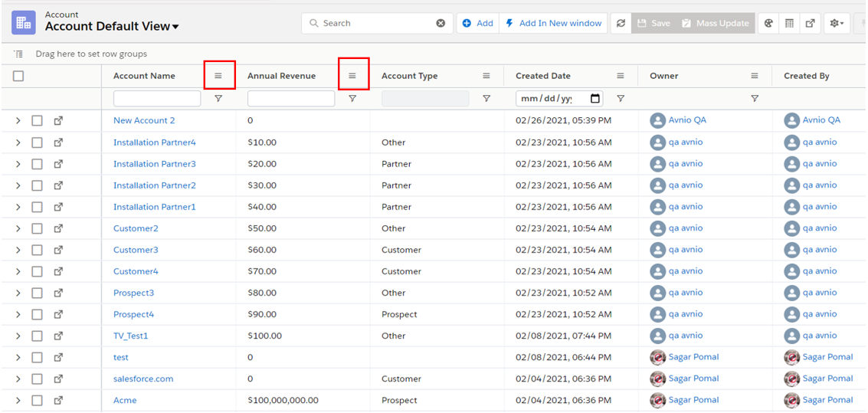This screenshot has height=413, width=868.
Task: Click the Add button
Action: tap(478, 24)
